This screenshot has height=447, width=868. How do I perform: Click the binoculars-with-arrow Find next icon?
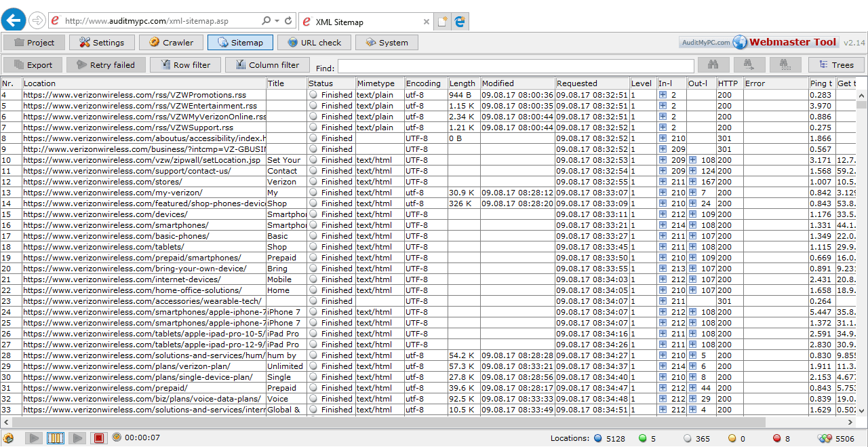[749, 65]
